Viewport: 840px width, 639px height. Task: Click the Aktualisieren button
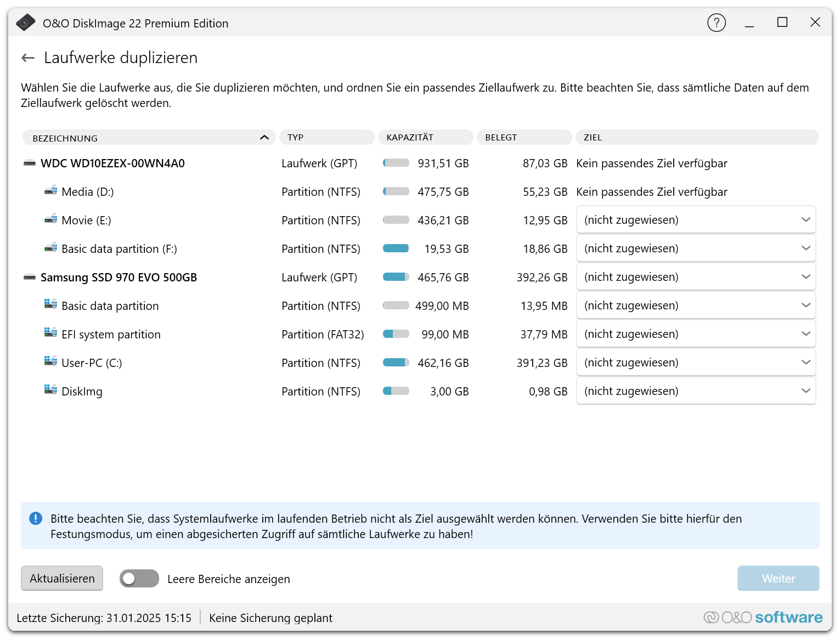pyautogui.click(x=62, y=579)
